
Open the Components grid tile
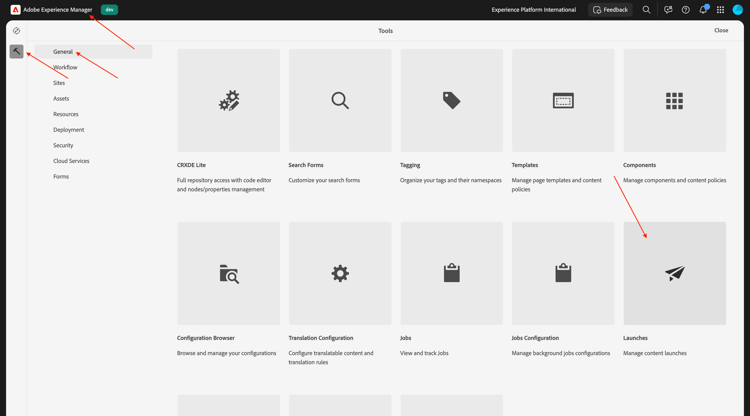[x=674, y=100]
